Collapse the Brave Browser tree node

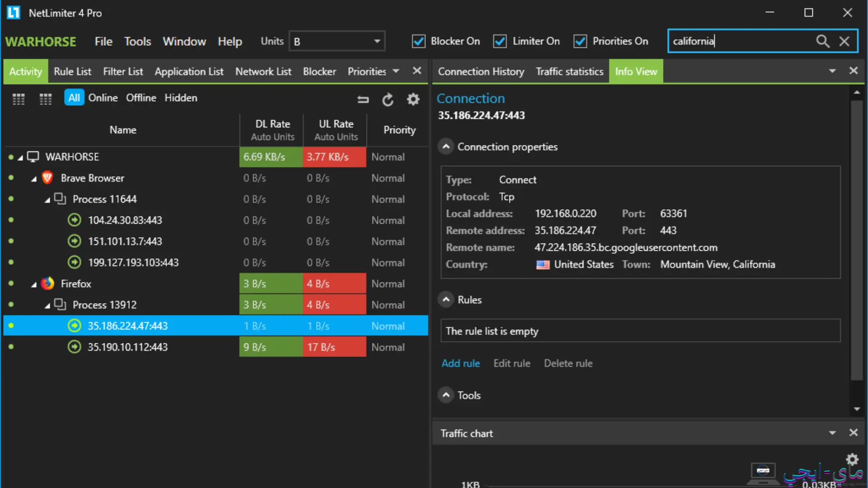coord(34,179)
